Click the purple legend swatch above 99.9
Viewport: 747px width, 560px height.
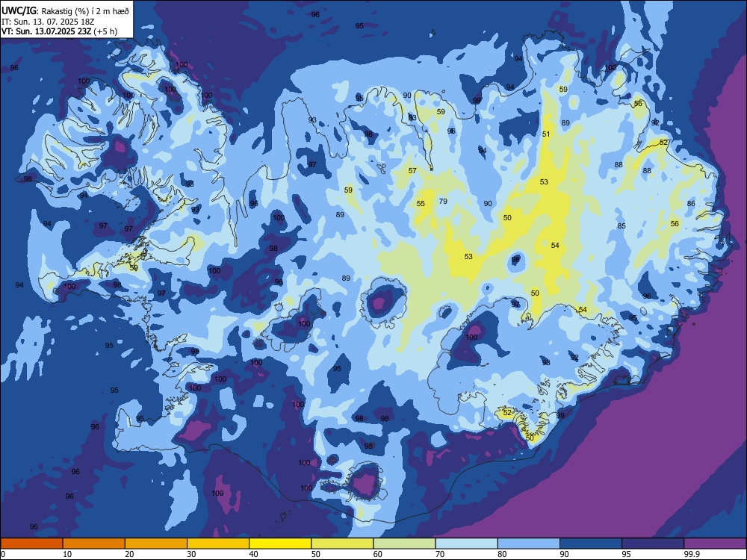(715, 544)
